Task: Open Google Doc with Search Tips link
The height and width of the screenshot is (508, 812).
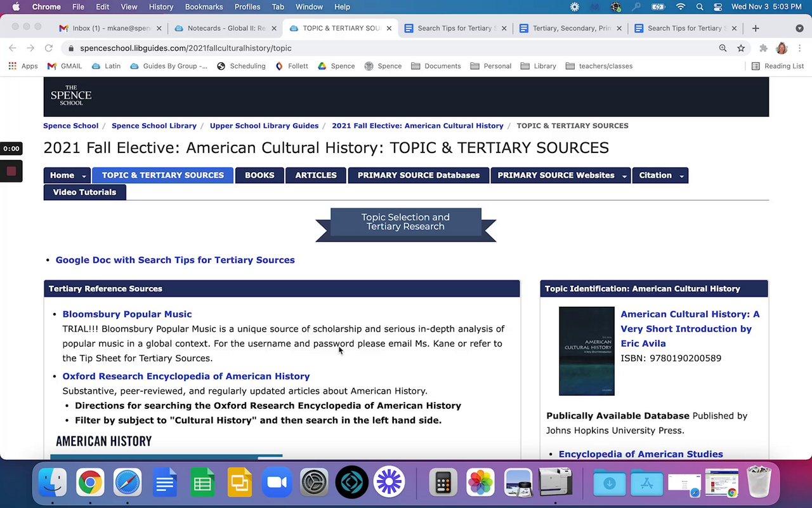Action: pyautogui.click(x=175, y=260)
